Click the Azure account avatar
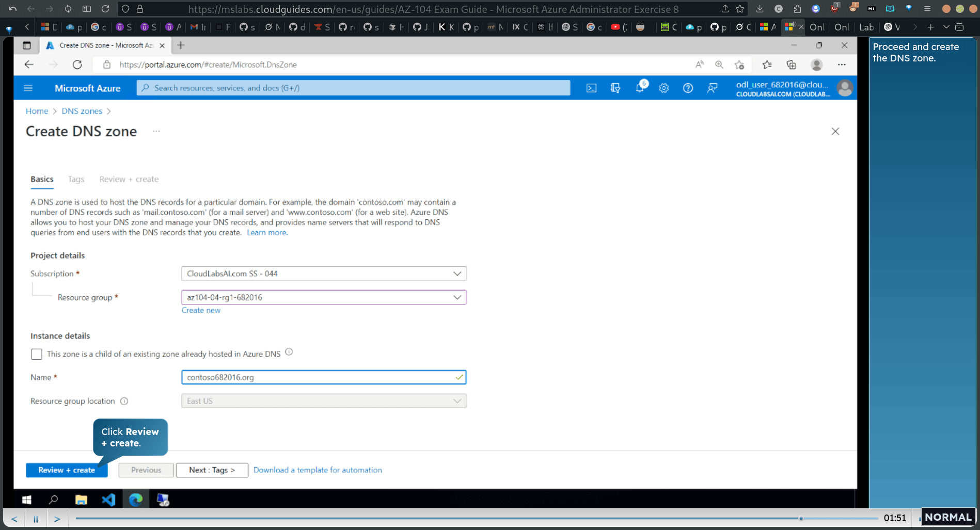Image resolution: width=980 pixels, height=530 pixels. click(845, 88)
